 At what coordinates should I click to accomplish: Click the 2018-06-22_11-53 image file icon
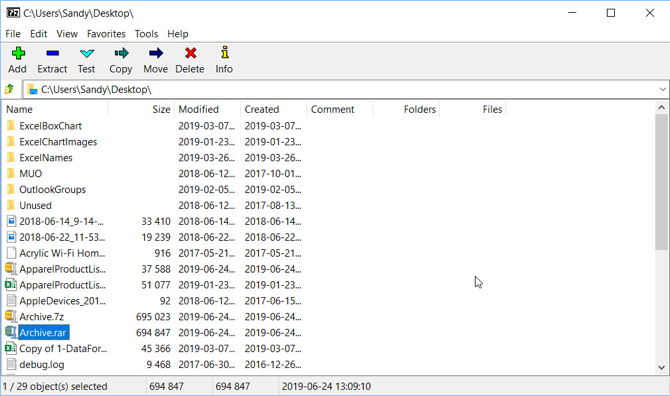[x=11, y=237]
